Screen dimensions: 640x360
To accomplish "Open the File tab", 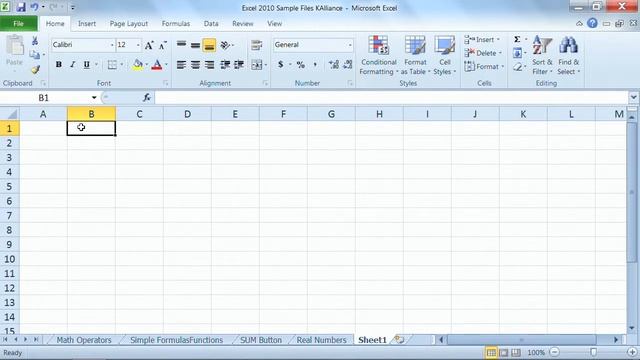I will pyautogui.click(x=19, y=24).
